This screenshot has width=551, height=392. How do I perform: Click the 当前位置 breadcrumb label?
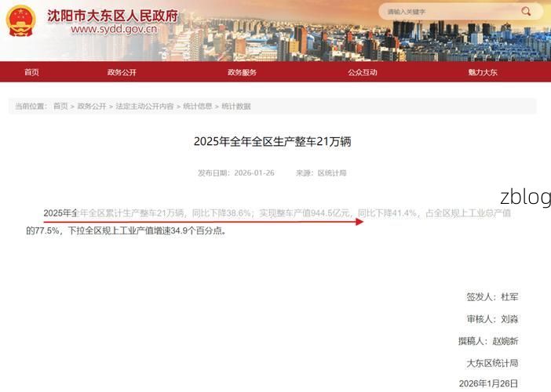(31, 106)
